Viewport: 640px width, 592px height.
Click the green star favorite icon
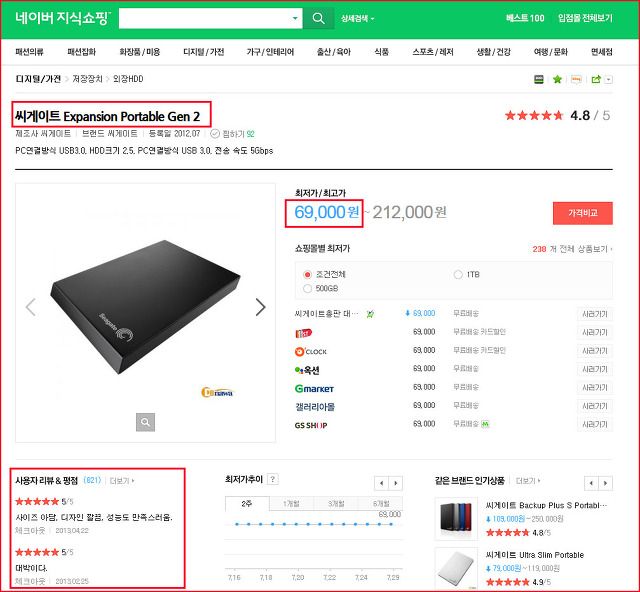point(557,79)
